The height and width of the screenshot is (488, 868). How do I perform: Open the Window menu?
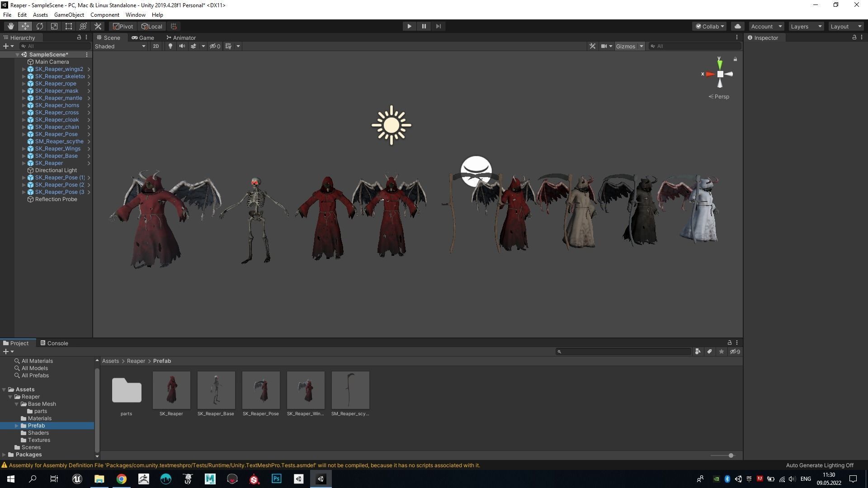click(x=135, y=15)
